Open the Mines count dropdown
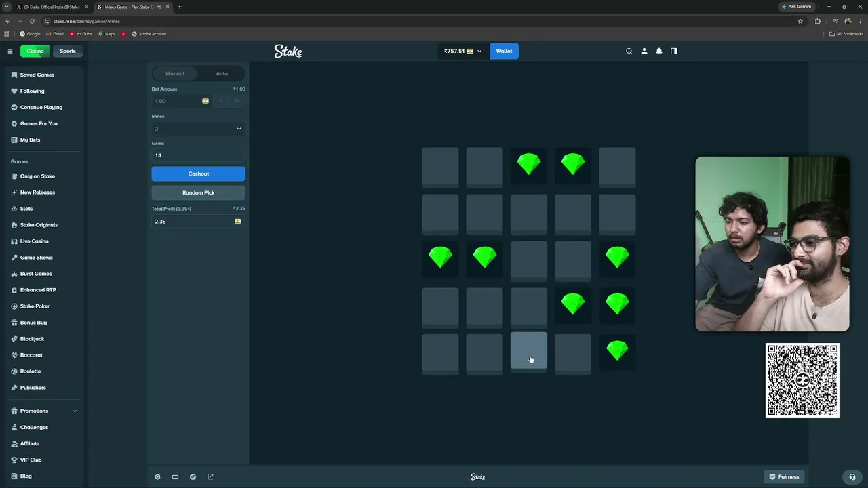The height and width of the screenshot is (488, 868). point(198,129)
